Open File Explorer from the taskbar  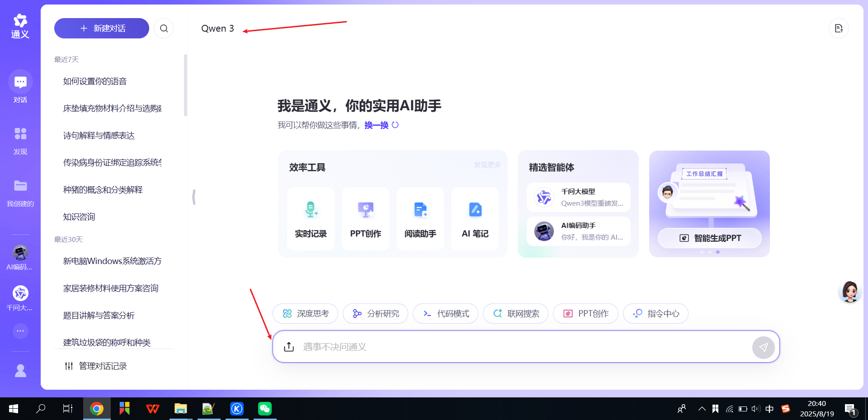[181, 409]
